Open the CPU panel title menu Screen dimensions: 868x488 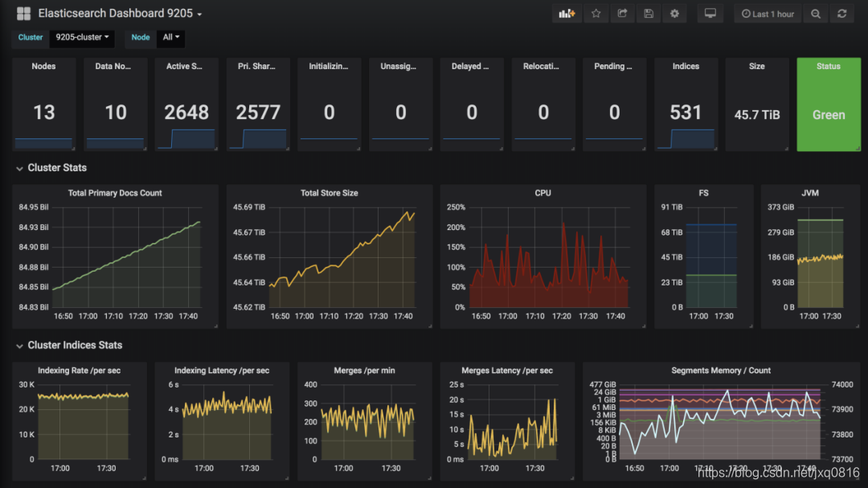(543, 193)
